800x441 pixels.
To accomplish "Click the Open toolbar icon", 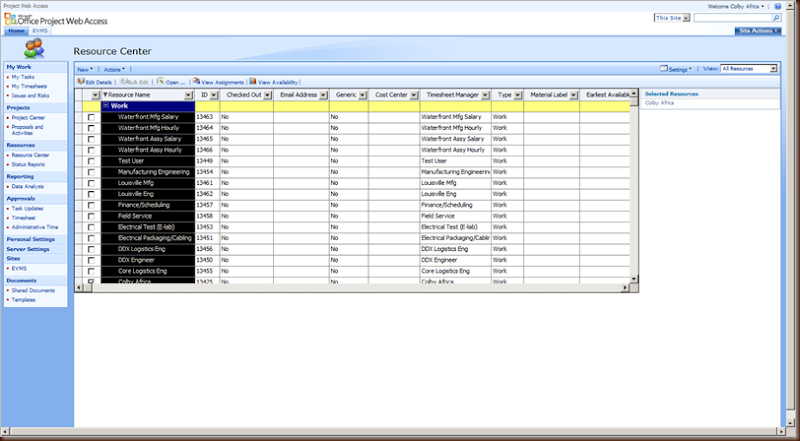I will tap(161, 81).
